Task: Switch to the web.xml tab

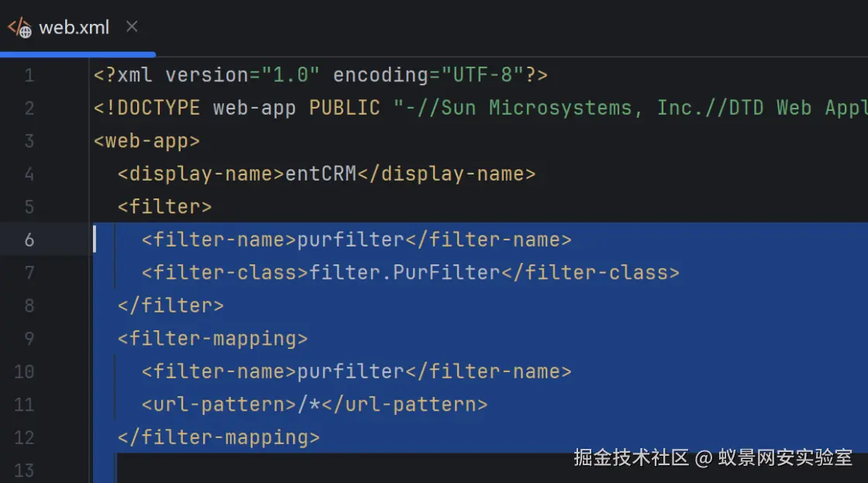Action: (x=74, y=28)
